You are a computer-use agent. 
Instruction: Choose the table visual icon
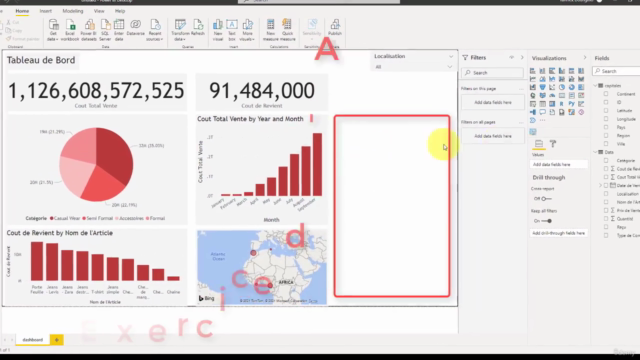(x=542, y=104)
